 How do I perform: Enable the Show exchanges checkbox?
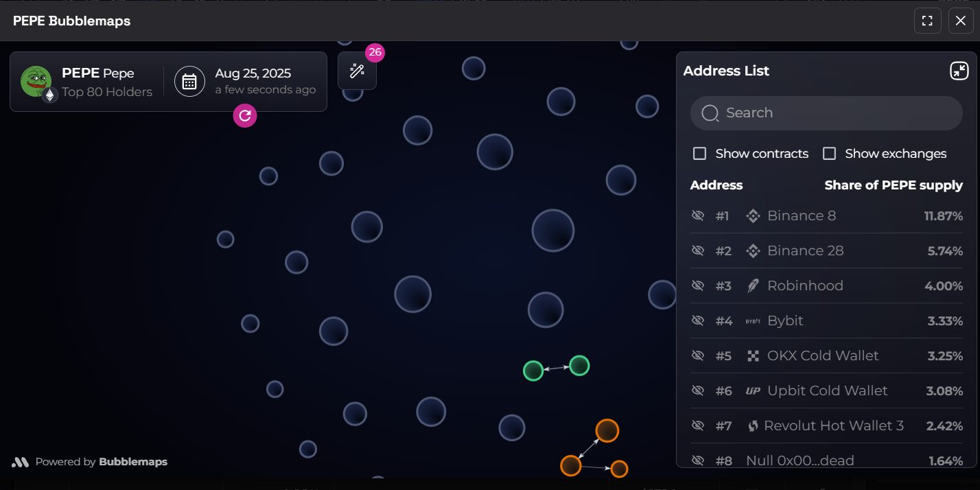(x=829, y=154)
